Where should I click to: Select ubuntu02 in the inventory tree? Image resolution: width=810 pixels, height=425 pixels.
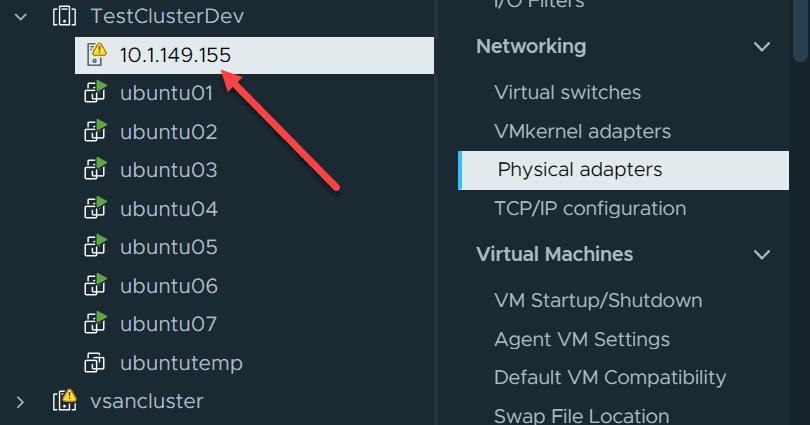(x=168, y=132)
